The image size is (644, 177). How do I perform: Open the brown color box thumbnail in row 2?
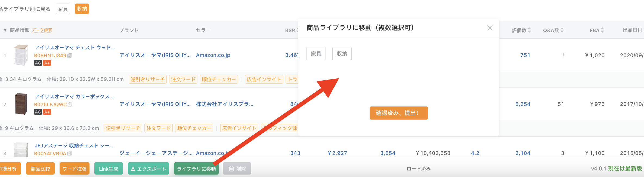click(x=21, y=104)
